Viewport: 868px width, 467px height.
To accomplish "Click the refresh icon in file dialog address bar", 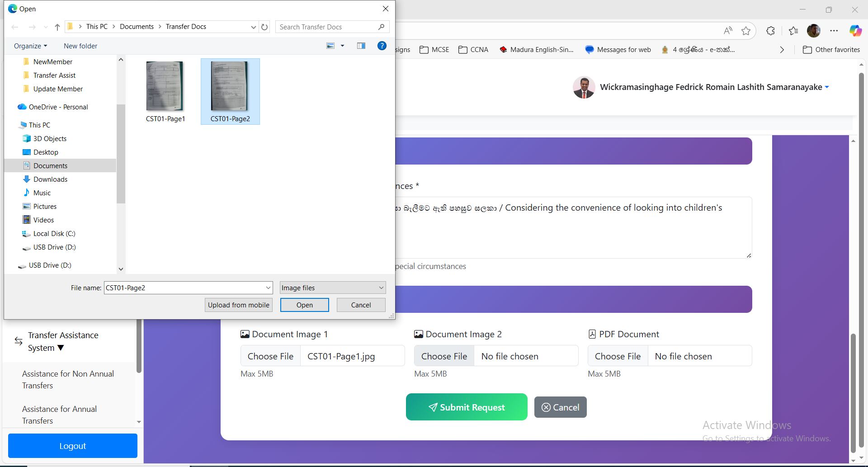I will click(x=264, y=27).
